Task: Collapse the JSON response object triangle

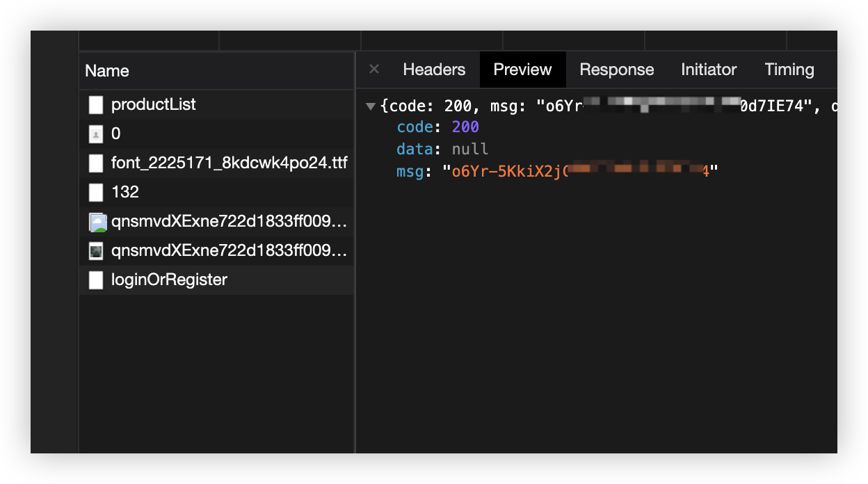Action: pyautogui.click(x=371, y=106)
